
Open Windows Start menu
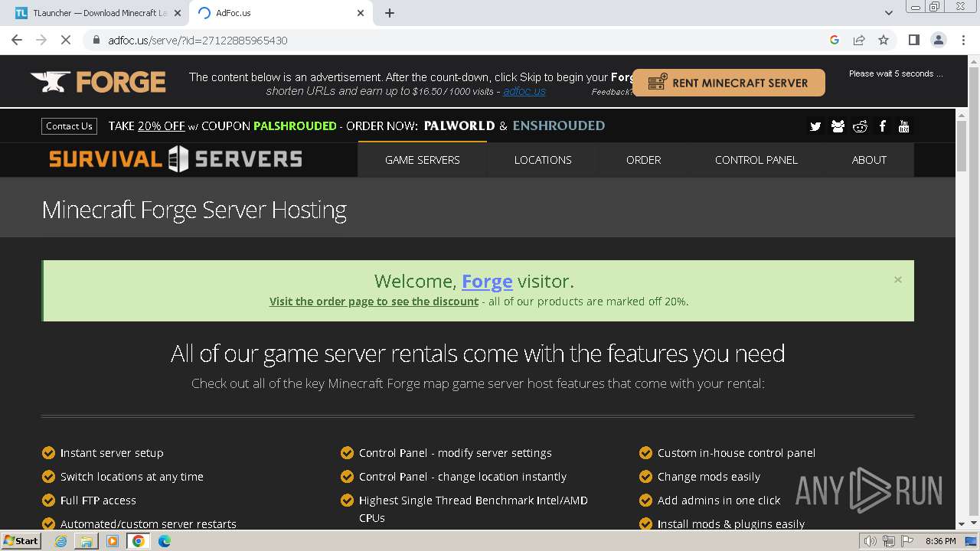(x=21, y=540)
